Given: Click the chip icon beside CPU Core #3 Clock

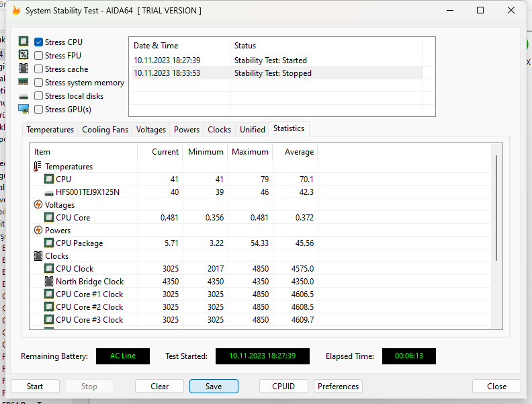Looking at the screenshot, I should [49, 319].
